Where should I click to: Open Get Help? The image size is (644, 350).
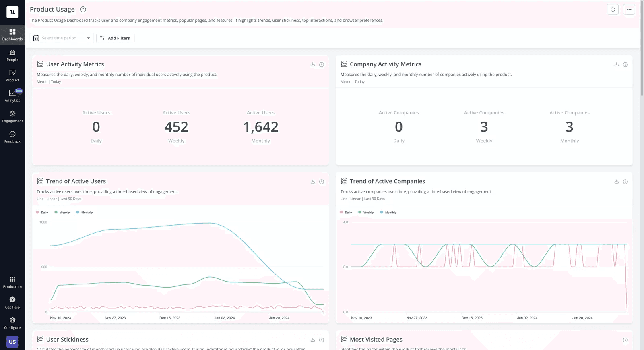click(12, 303)
